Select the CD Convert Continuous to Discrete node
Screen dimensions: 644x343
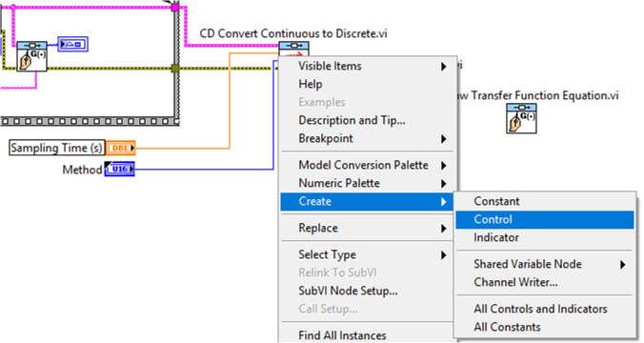click(x=293, y=50)
